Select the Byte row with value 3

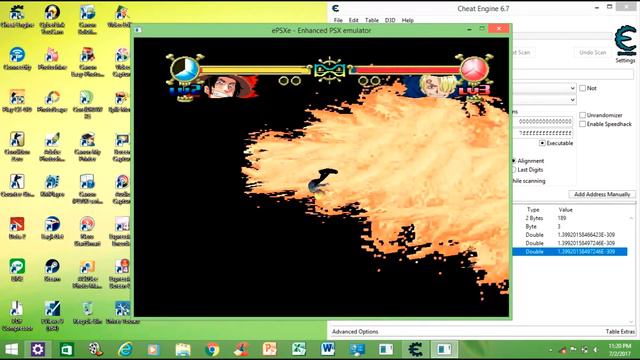coord(570,227)
